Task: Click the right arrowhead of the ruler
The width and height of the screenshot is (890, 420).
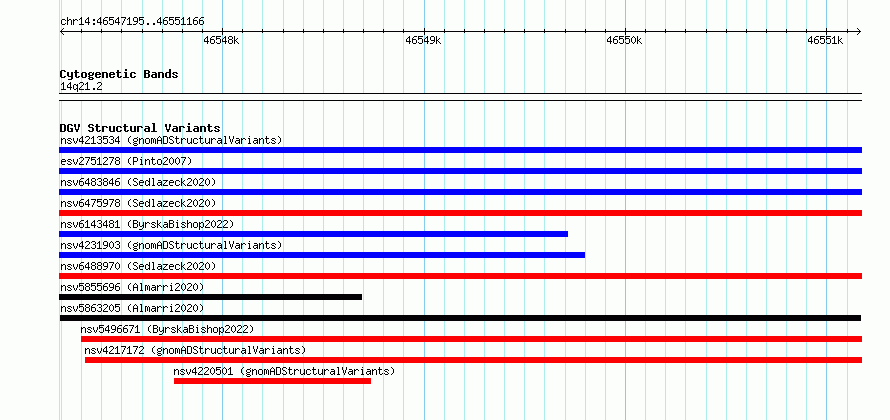Action: point(859,31)
